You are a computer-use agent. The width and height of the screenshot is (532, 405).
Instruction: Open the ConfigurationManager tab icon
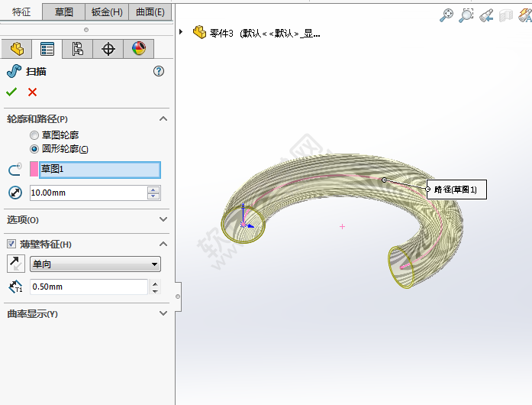click(77, 49)
